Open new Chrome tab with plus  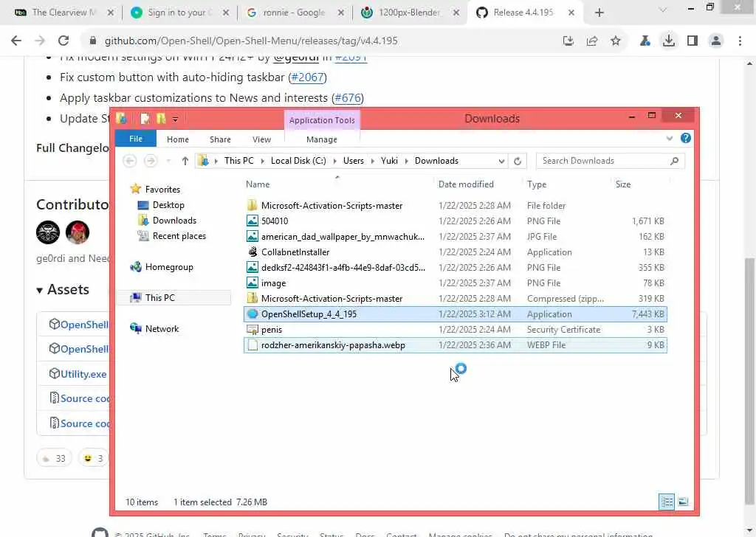tap(599, 13)
